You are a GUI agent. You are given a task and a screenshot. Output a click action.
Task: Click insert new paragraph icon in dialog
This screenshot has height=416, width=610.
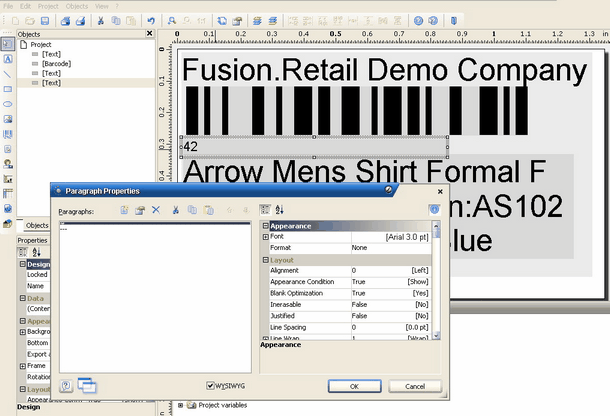(x=124, y=210)
